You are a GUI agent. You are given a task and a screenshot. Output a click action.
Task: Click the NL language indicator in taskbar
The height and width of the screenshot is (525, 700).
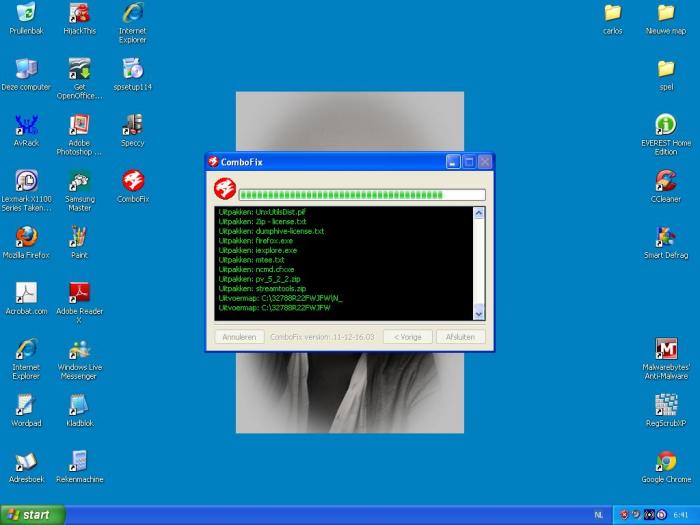pos(599,515)
